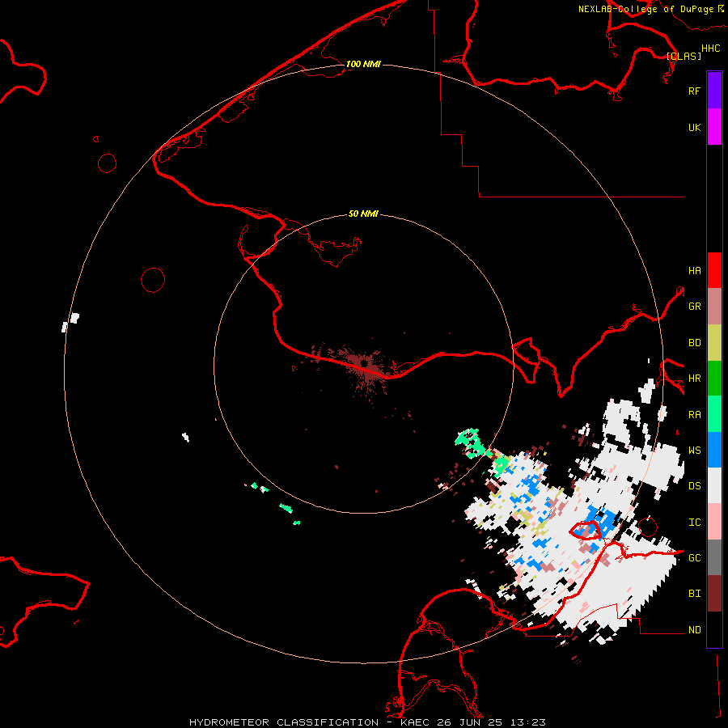Click the blue WS legend swatch

point(714,450)
